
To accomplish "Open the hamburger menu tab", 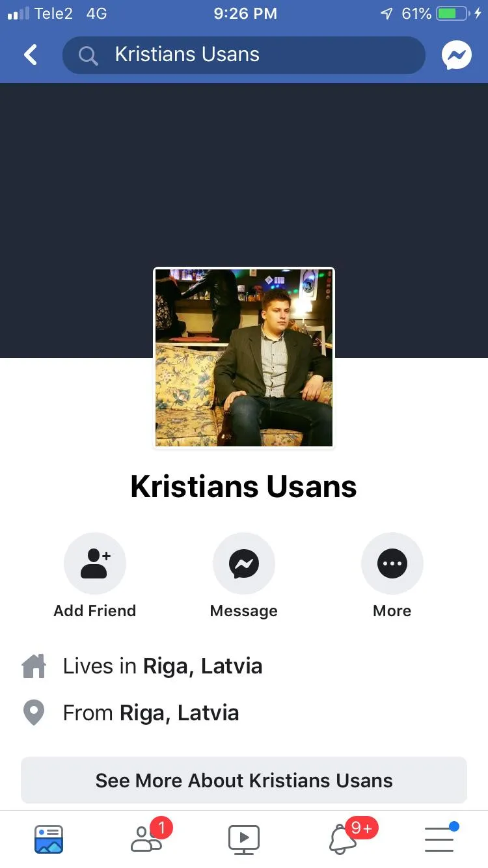I will click(x=441, y=838).
